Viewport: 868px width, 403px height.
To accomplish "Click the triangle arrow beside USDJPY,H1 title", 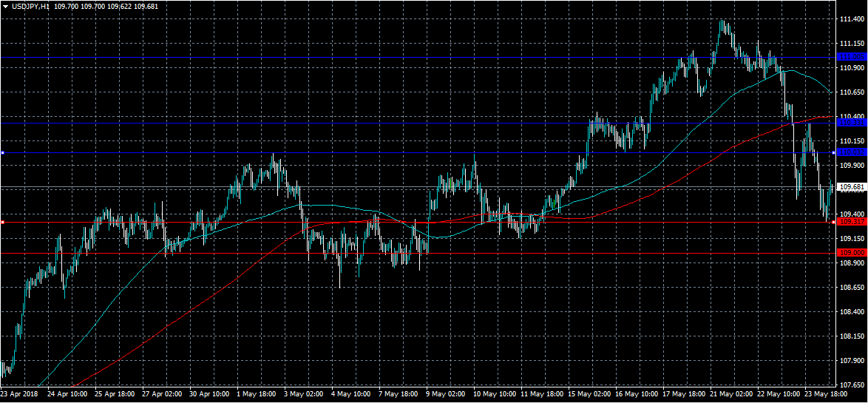I will 4,6.
